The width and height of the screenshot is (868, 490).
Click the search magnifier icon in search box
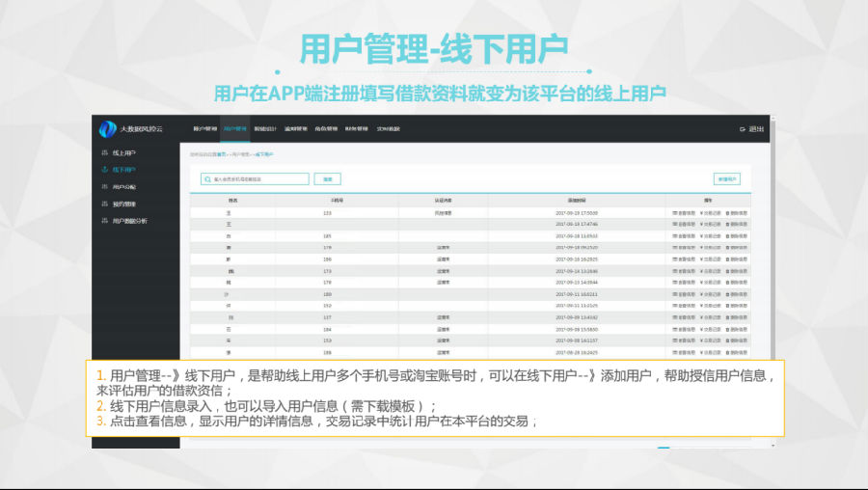[207, 179]
